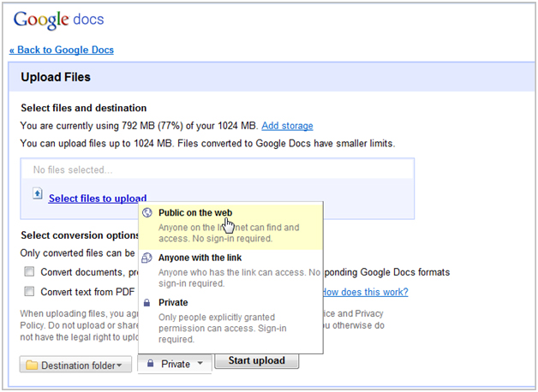Click the globe icon for Public on the web

[x=147, y=213]
